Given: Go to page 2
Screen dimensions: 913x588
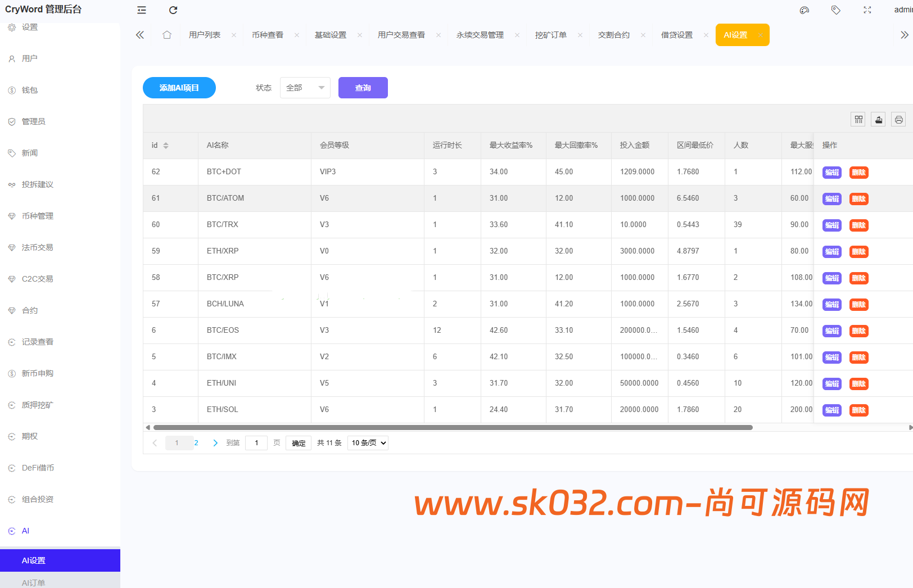Looking at the screenshot, I should pos(196,443).
